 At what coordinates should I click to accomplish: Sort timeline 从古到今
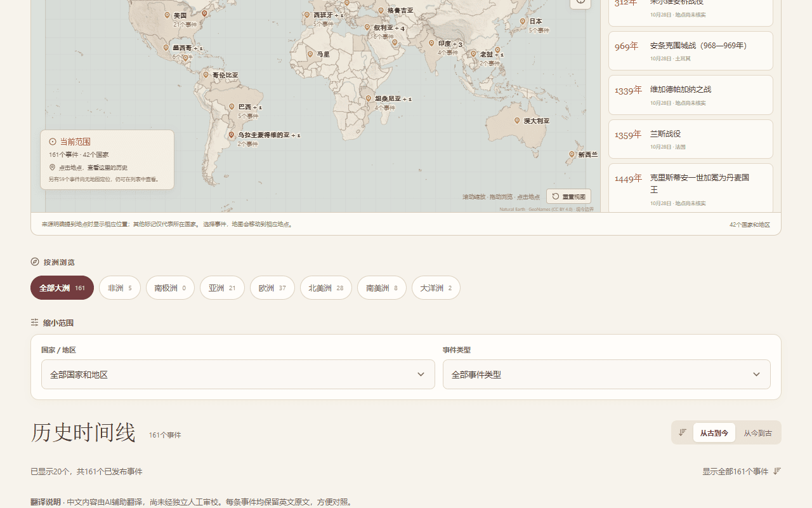click(x=714, y=433)
